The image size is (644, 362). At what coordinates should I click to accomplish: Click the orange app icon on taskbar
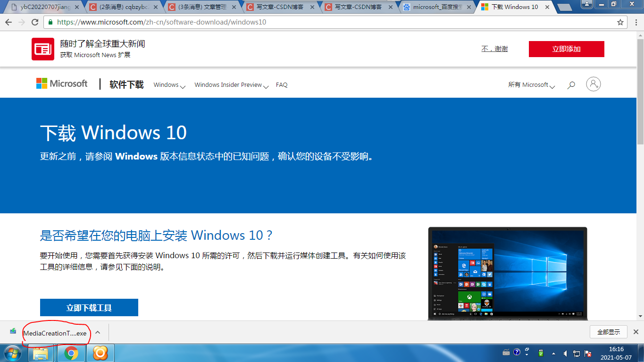100,353
